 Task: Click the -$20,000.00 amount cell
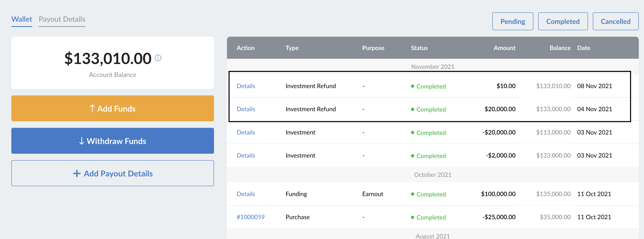tap(499, 132)
